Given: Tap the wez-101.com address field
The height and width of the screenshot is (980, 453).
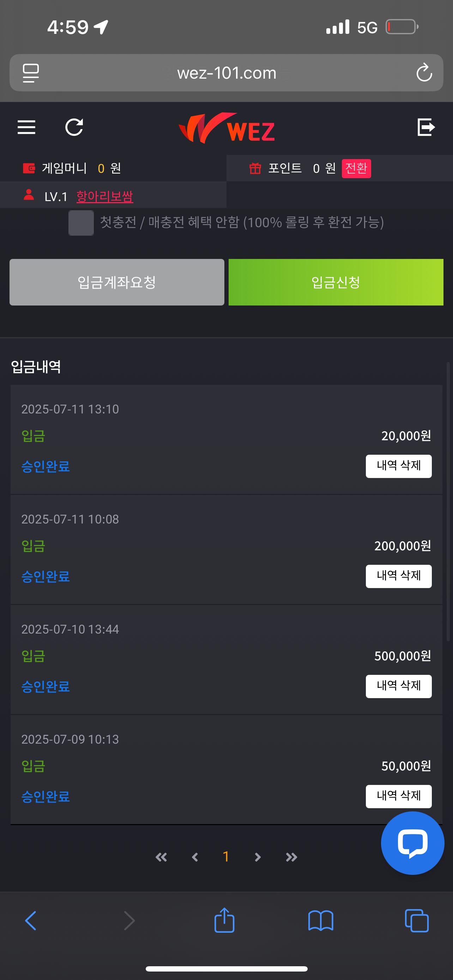Looking at the screenshot, I should coord(227,73).
